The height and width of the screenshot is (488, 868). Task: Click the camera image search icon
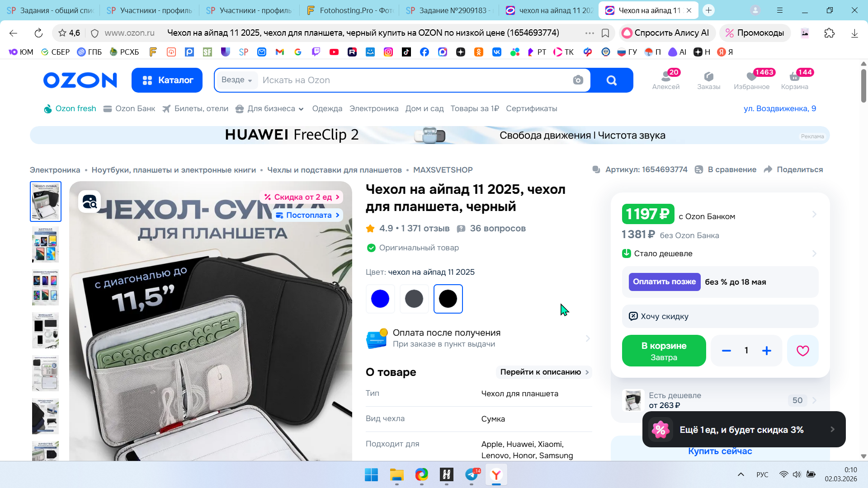pos(578,80)
